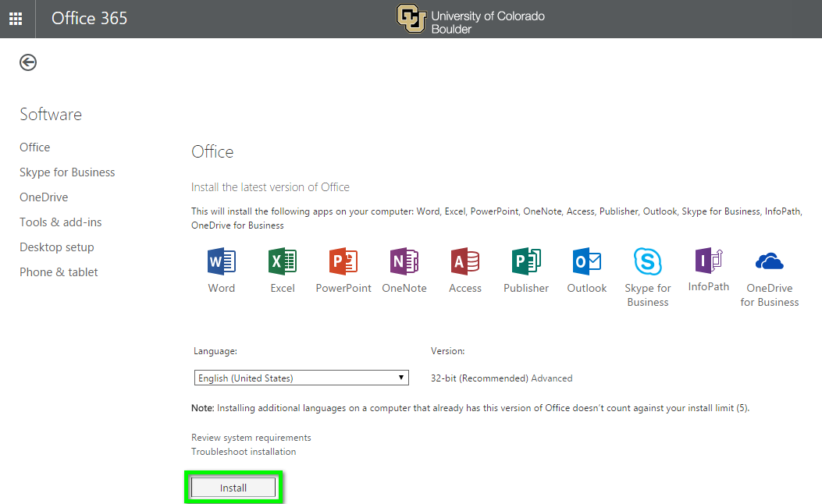The width and height of the screenshot is (822, 504).
Task: Select Tools & add-ins in sidebar
Action: (61, 222)
